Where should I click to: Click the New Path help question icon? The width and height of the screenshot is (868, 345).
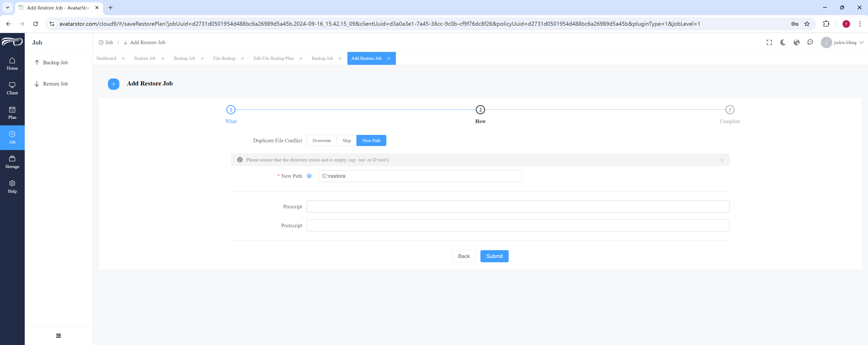point(309,176)
